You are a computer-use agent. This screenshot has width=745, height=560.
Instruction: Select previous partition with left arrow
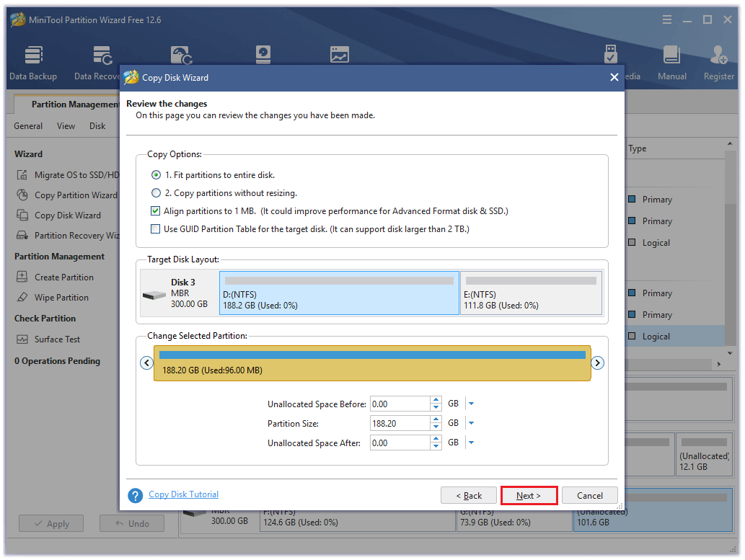146,363
